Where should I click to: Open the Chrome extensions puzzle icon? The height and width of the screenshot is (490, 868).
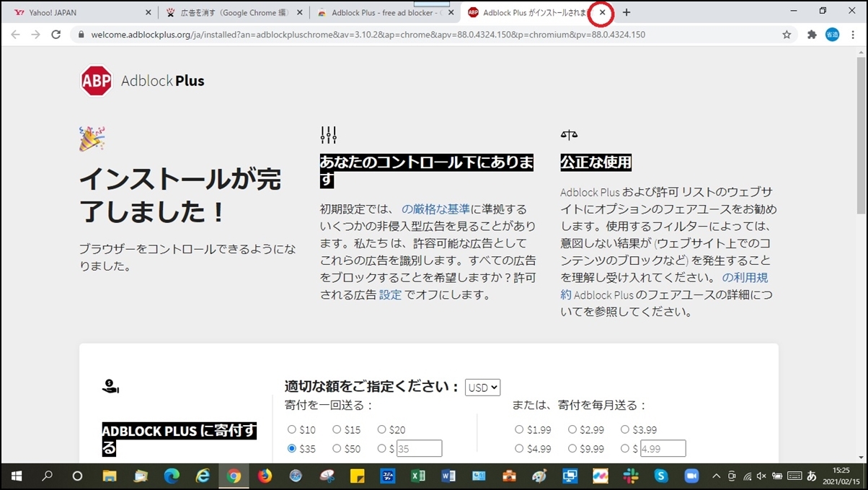812,35
